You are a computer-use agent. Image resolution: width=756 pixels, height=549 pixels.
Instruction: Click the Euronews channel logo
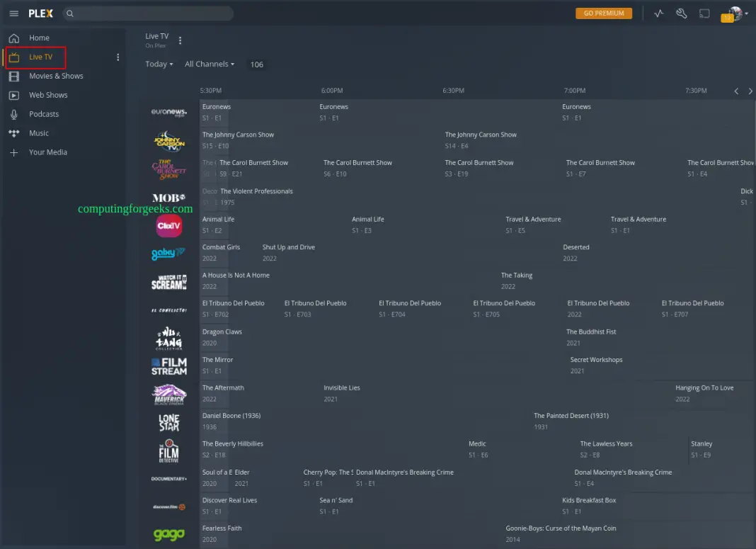(x=168, y=111)
